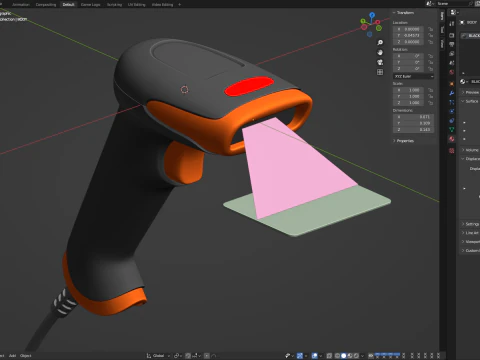This screenshot has height=360, width=480.
Task: Open the viewport shading options dropdown arrow
Action: click(362, 356)
